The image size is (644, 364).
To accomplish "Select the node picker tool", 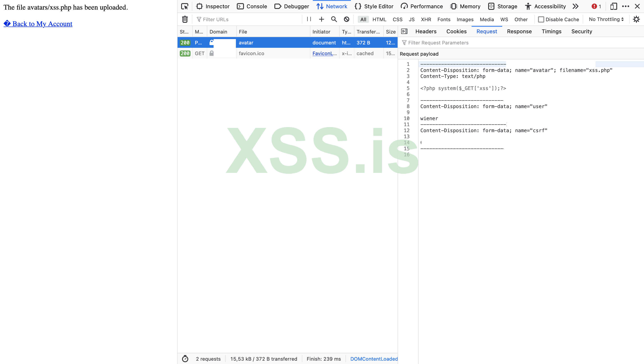I will point(184,6).
